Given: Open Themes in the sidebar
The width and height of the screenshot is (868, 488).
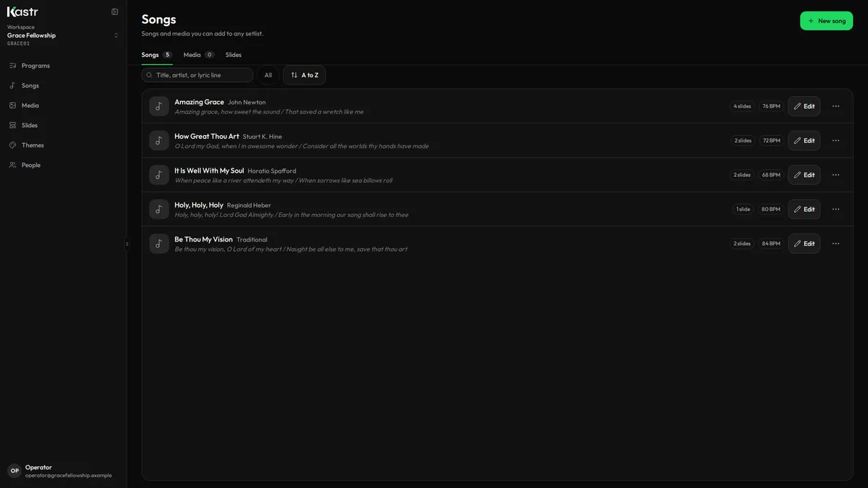Looking at the screenshot, I should pos(63,145).
